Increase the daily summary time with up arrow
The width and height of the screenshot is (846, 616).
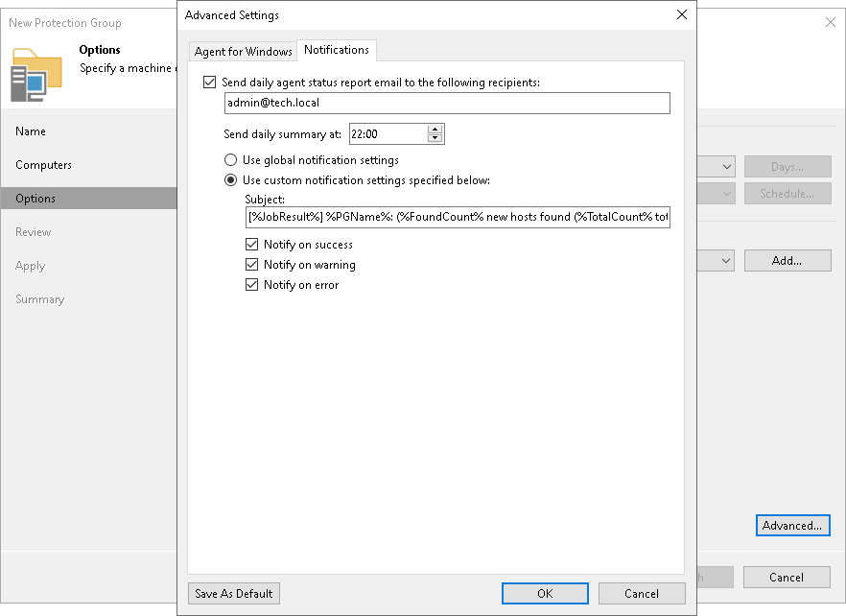click(434, 129)
